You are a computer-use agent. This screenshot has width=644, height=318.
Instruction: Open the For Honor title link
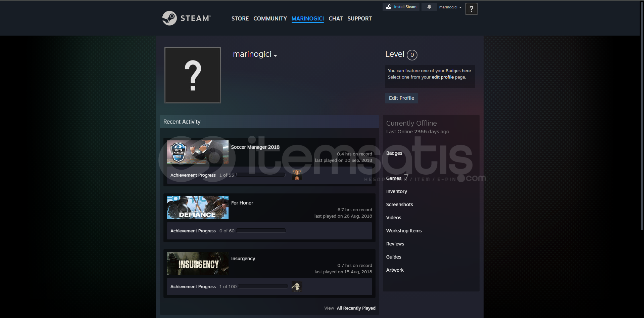(242, 203)
